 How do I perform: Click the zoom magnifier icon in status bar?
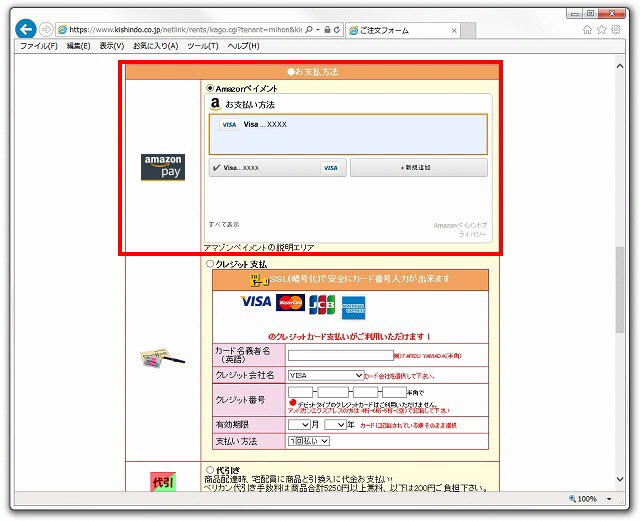tap(572, 499)
